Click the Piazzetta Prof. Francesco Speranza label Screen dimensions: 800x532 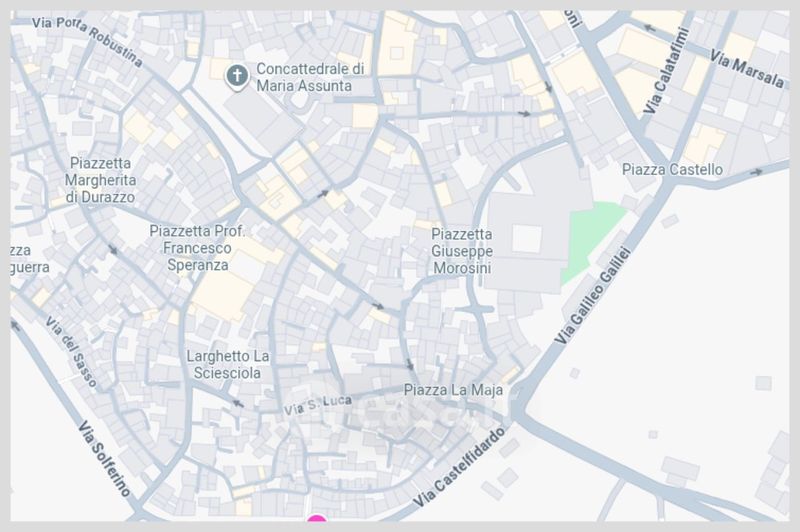(x=197, y=248)
